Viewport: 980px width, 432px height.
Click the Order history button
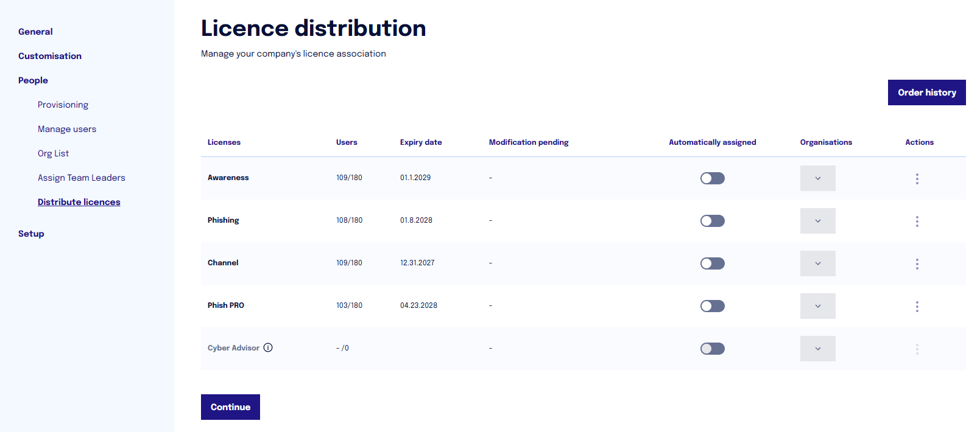(926, 92)
